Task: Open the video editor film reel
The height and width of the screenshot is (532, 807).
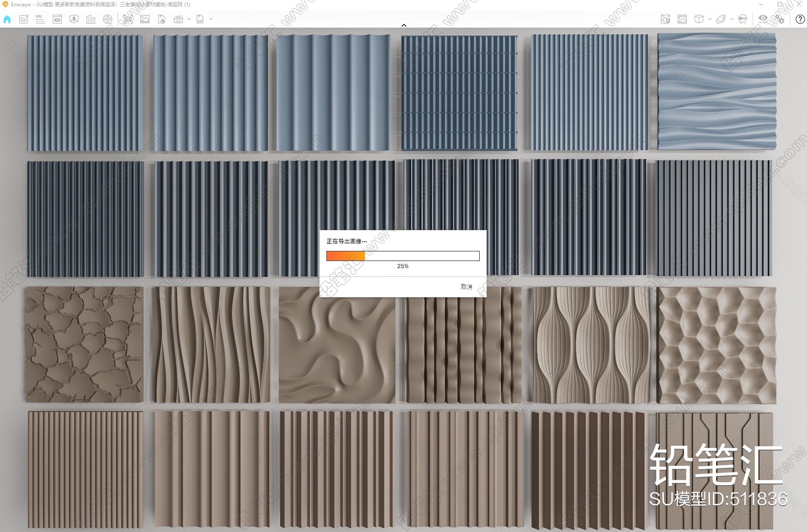Action: [108, 19]
